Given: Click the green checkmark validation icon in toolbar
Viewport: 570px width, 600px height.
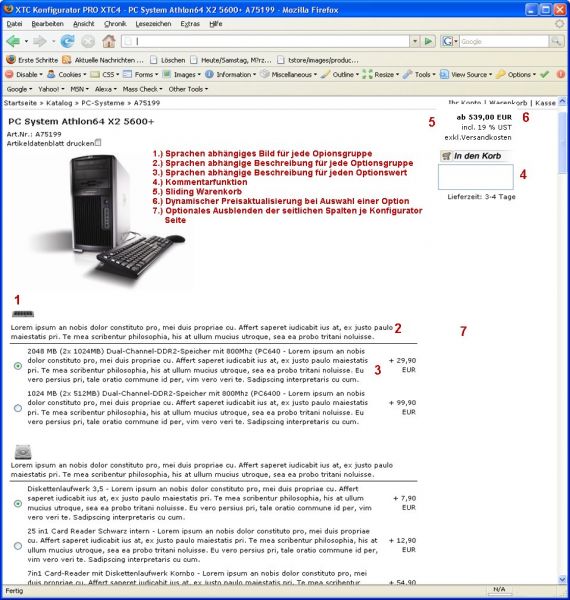Looking at the screenshot, I should pos(545,74).
